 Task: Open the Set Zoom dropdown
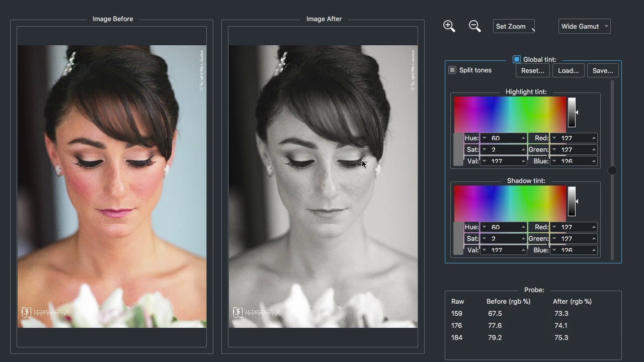514,26
